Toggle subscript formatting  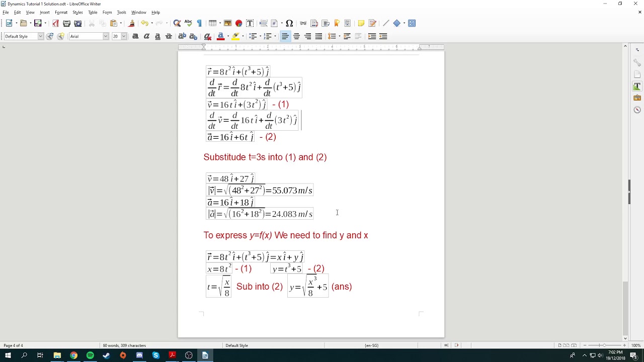coord(193,36)
